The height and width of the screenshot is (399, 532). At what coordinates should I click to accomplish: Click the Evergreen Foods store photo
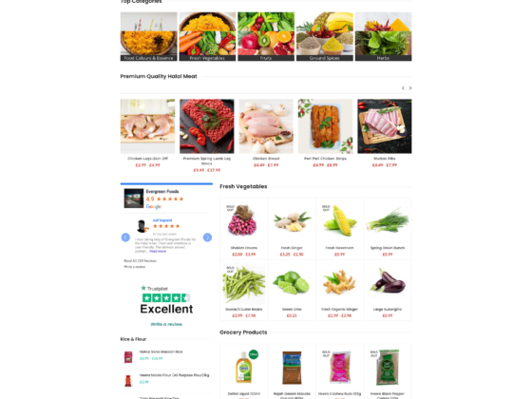(x=134, y=199)
